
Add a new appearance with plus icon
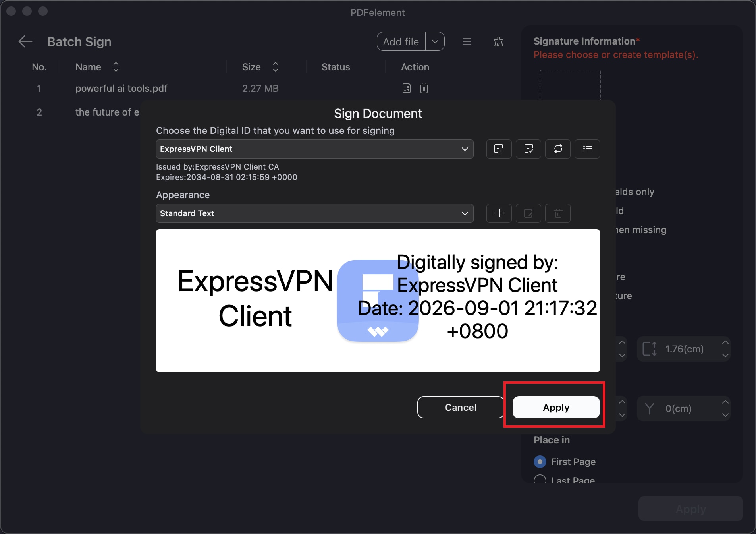pyautogui.click(x=499, y=213)
